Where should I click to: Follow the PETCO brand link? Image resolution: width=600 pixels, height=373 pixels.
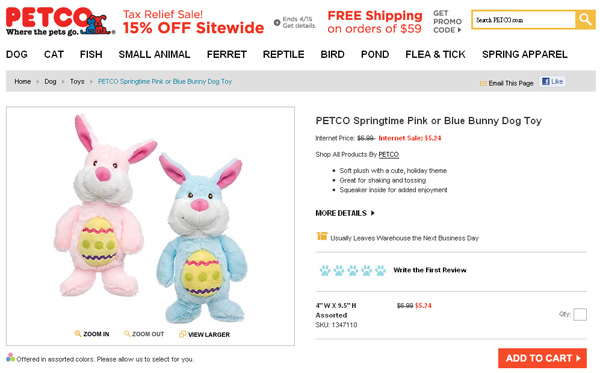(388, 154)
